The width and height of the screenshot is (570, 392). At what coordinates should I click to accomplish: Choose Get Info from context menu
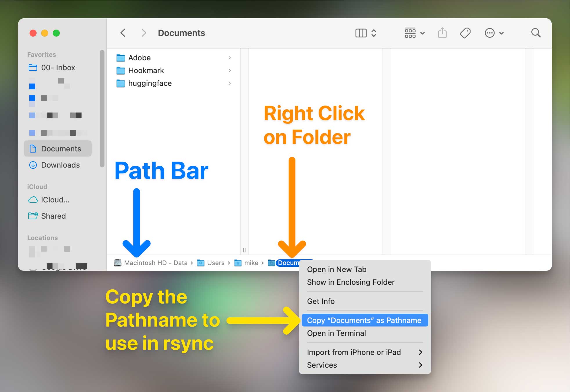pyautogui.click(x=365, y=301)
